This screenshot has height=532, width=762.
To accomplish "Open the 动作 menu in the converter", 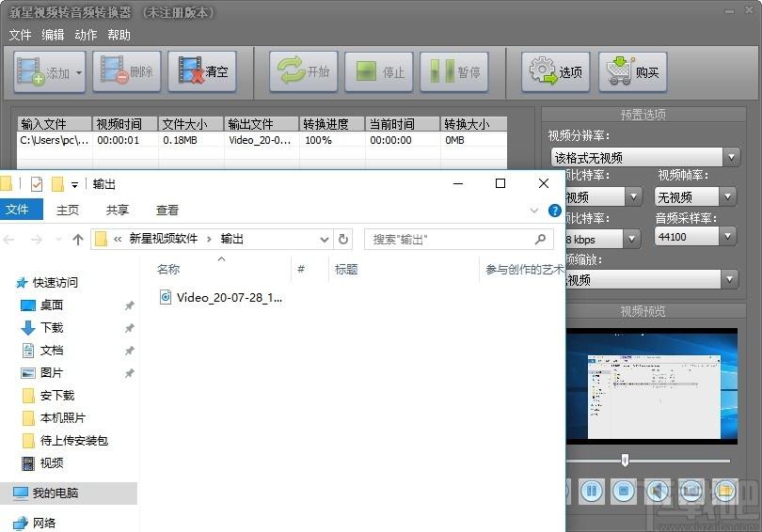I will pyautogui.click(x=86, y=35).
